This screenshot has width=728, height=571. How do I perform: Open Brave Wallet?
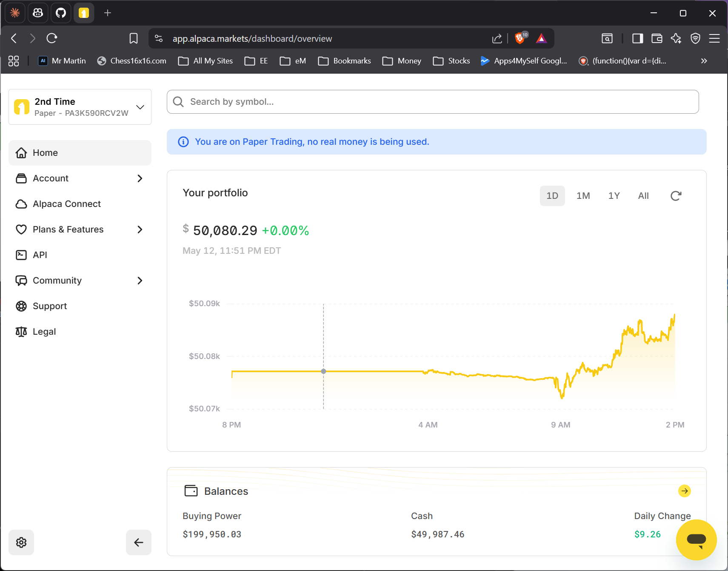[x=657, y=38]
